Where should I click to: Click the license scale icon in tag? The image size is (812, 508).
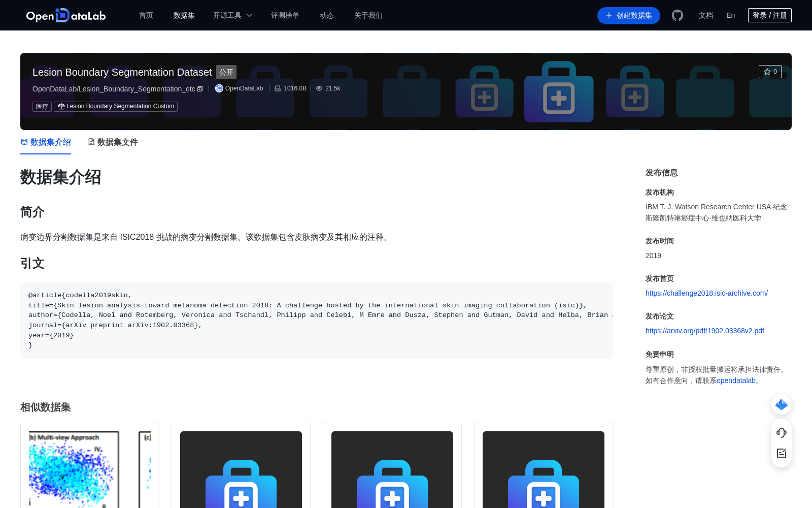(61, 106)
